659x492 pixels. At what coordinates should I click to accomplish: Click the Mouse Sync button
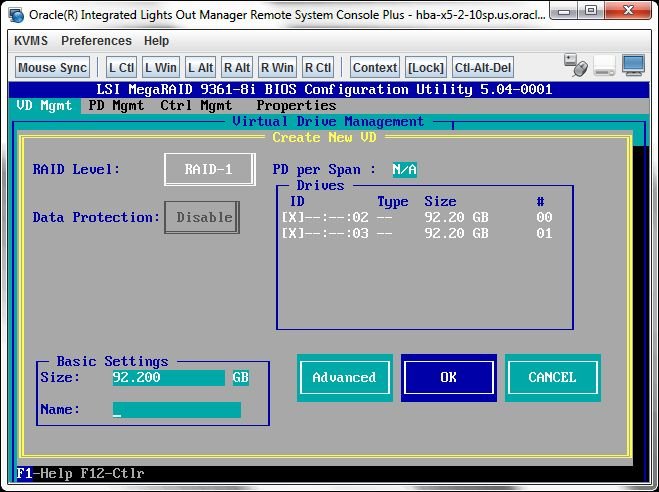pos(53,68)
